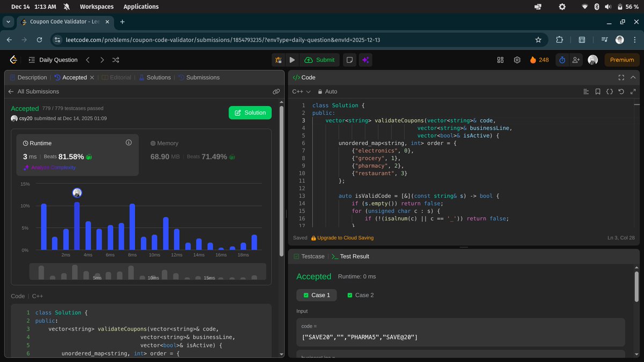Open the system volume icon
Screen dimensions: 644x362
point(608,6)
